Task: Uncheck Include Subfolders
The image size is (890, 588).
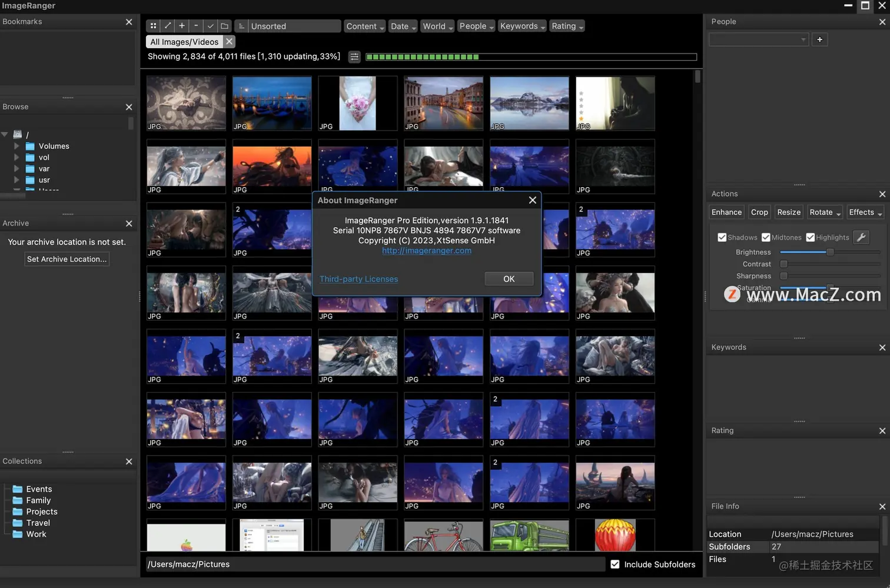Action: [x=615, y=564]
